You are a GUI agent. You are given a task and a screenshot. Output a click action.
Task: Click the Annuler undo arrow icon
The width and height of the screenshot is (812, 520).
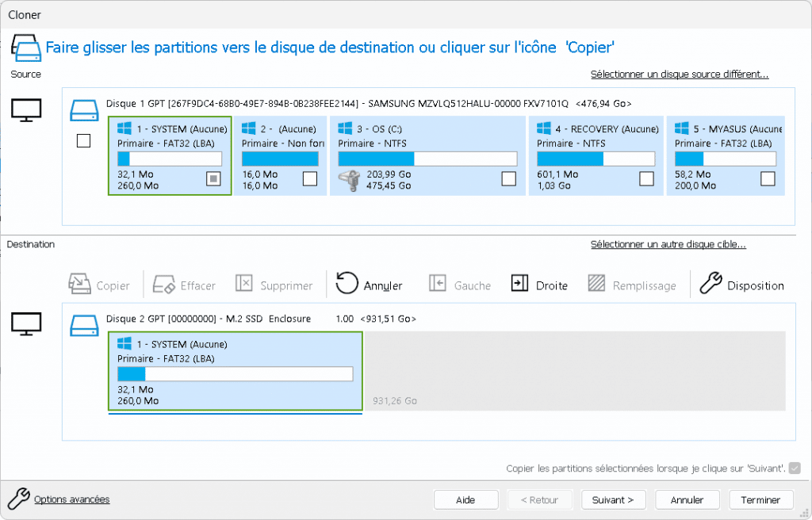coord(347,285)
